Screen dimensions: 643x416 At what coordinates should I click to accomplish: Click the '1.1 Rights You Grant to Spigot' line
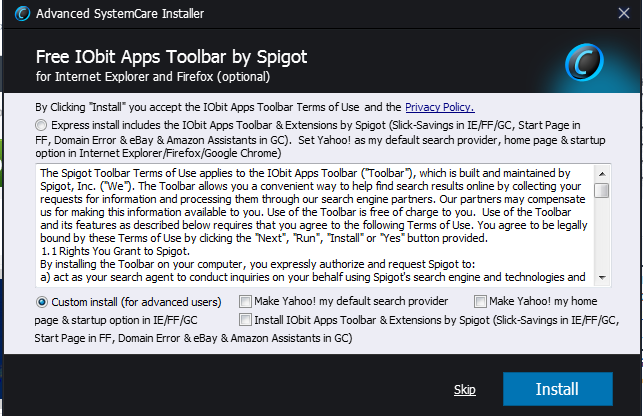coord(115,251)
